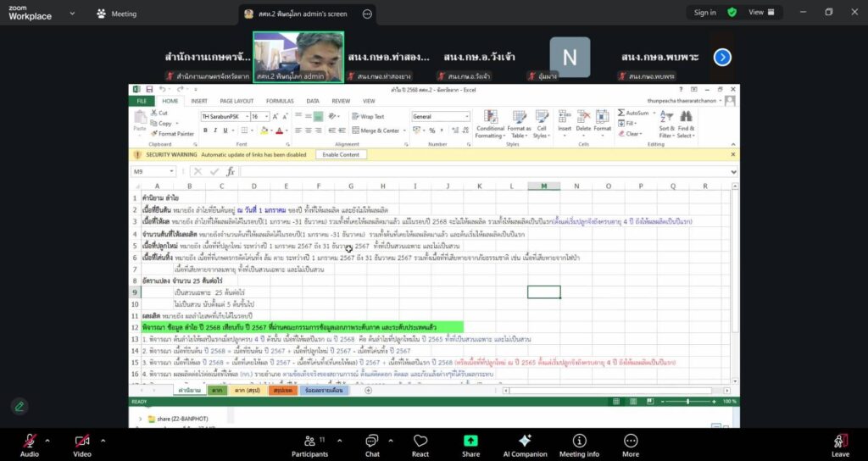Expand audio options arrow beside Audio

(x=47, y=440)
